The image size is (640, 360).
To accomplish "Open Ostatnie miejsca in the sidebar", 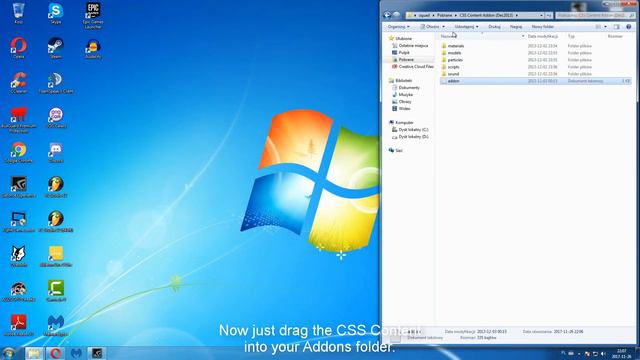I will tap(413, 46).
